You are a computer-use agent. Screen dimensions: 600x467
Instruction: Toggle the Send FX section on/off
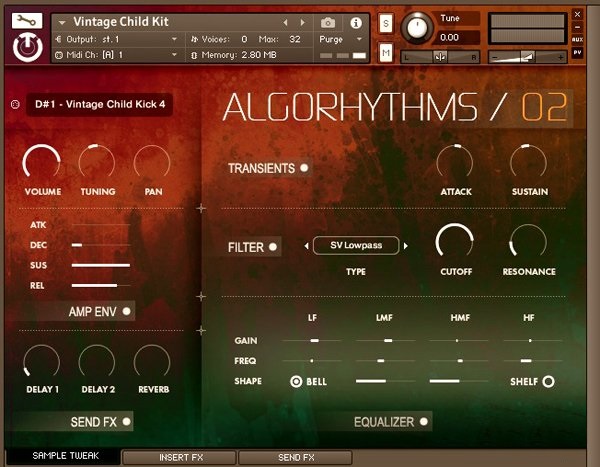click(x=126, y=421)
